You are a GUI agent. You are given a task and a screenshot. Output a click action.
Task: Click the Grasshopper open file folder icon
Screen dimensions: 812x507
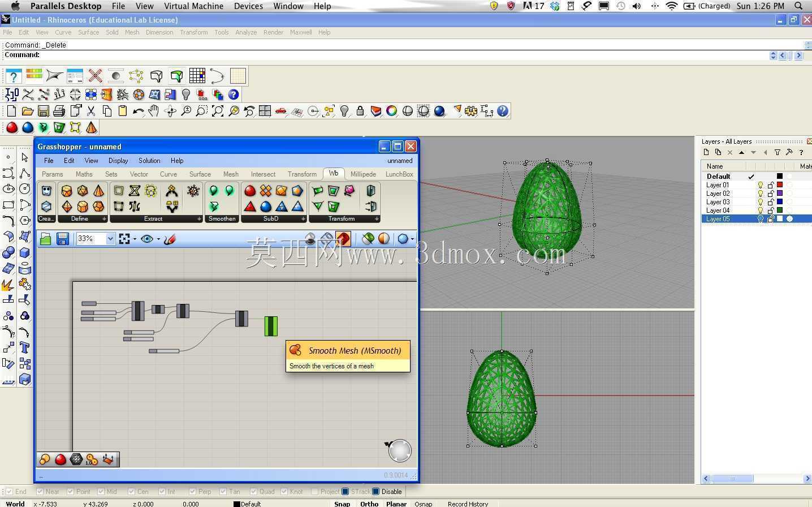click(46, 239)
